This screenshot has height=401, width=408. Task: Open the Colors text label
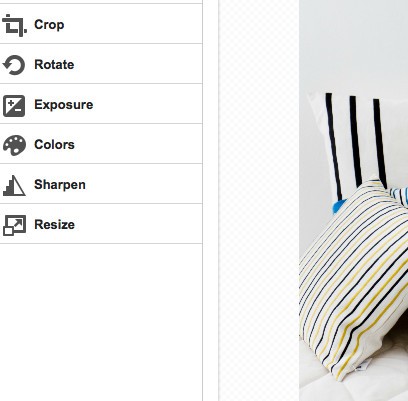point(54,145)
